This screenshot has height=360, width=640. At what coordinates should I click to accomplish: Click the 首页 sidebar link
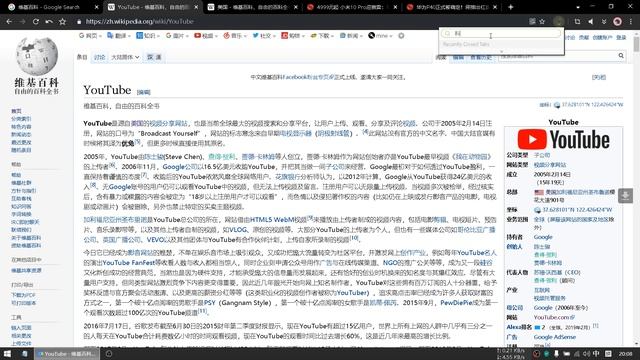16,111
